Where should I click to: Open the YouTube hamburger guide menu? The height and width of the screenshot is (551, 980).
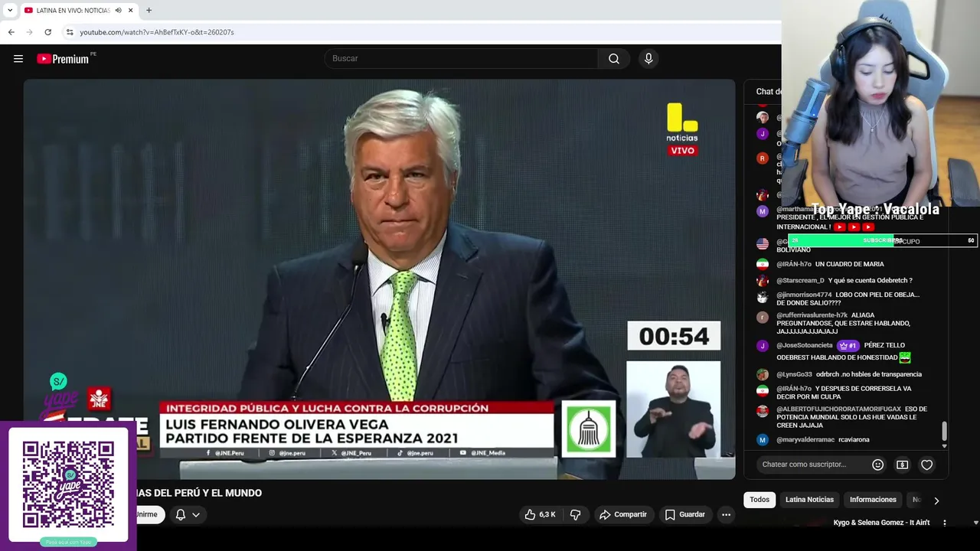tap(18, 58)
